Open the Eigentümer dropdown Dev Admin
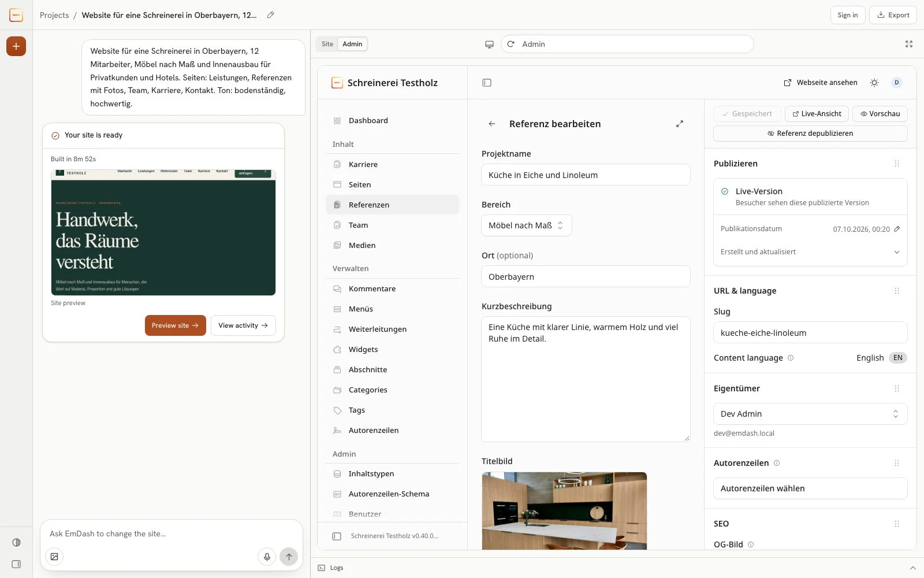Viewport: 924px width, 578px height. 810,414
